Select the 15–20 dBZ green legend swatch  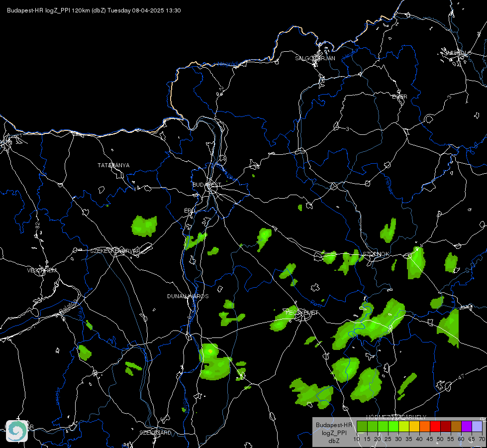coord(373,426)
